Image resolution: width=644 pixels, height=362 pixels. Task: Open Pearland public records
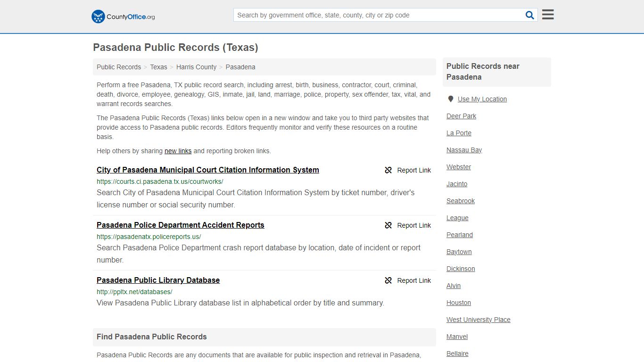coord(460,235)
